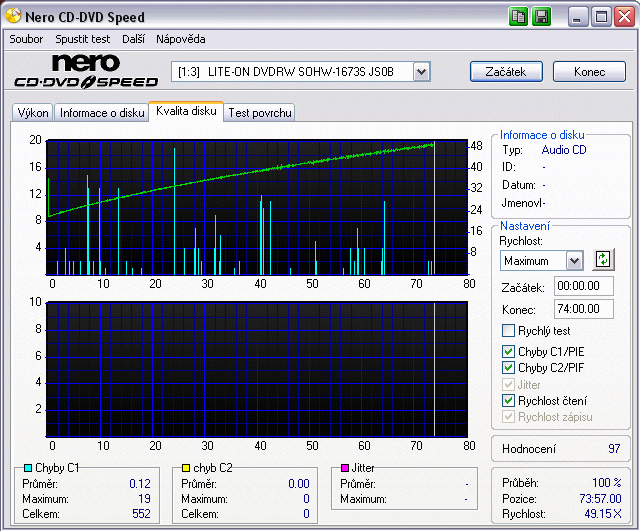Disable the Rychlost čtení checkbox
The width and height of the screenshot is (640, 531).
(x=508, y=401)
